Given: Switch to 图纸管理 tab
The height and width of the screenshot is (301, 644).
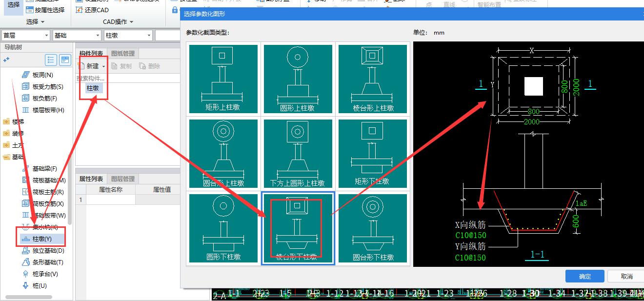Looking at the screenshot, I should (123, 53).
